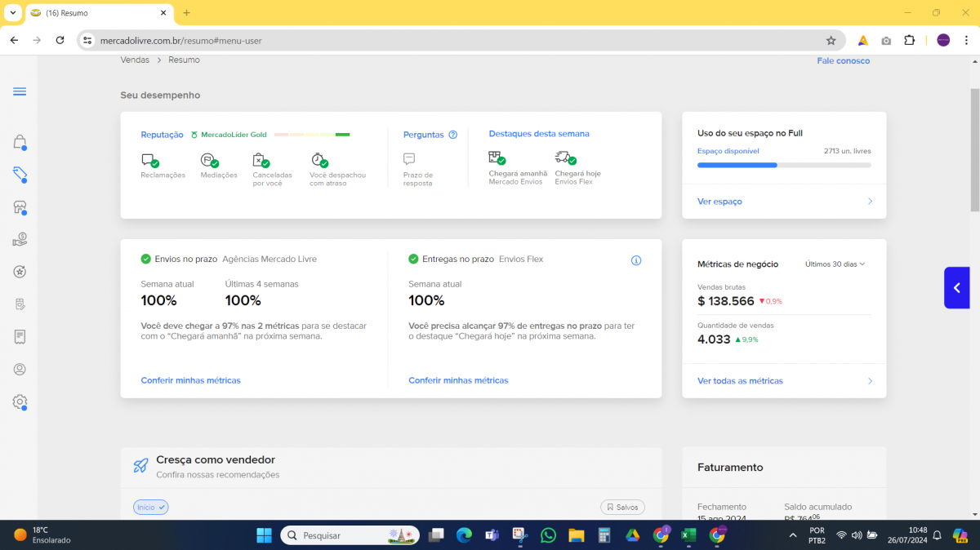This screenshot has height=550, width=980.
Task: Expand the blue side panel arrow
Action: 956,288
